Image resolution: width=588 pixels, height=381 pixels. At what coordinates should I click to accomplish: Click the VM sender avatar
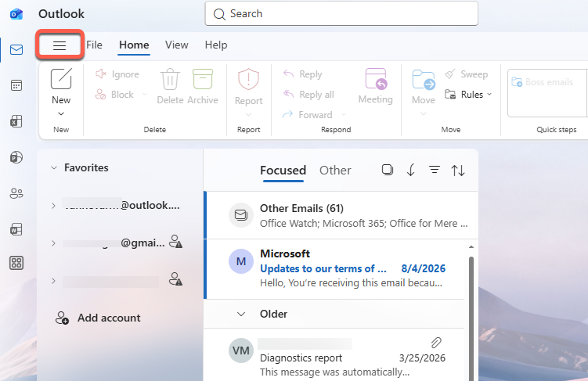pos(240,350)
